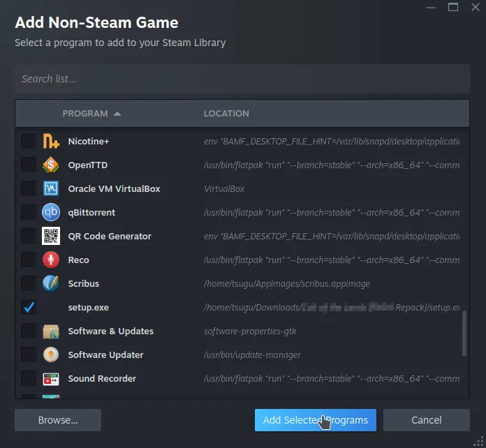Image resolution: width=486 pixels, height=448 pixels.
Task: Click the LOCATION column header
Action: [x=226, y=113]
